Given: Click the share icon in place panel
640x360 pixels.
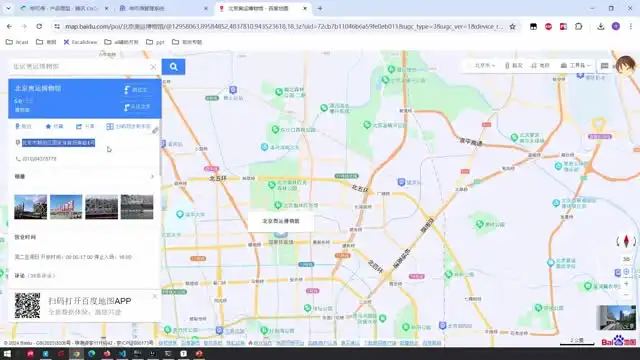Looking at the screenshot, I should point(79,126).
